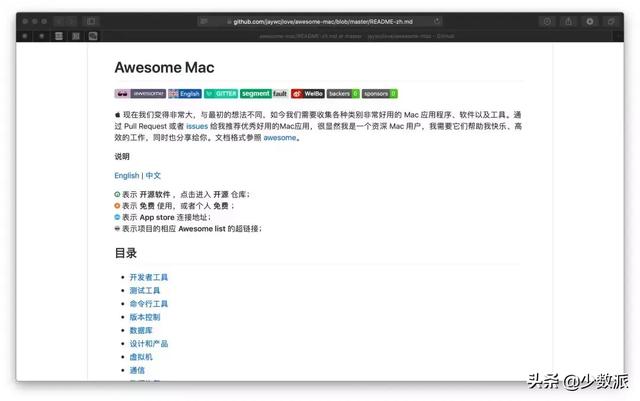Screen dimensions: 640x401
Task: Jump to 命令行工具 section
Action: [x=149, y=304]
